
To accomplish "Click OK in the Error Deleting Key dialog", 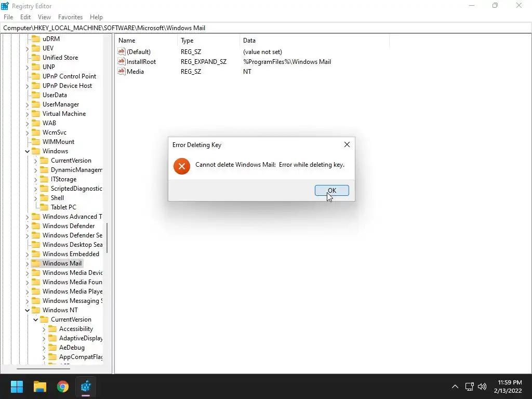I will [331, 190].
